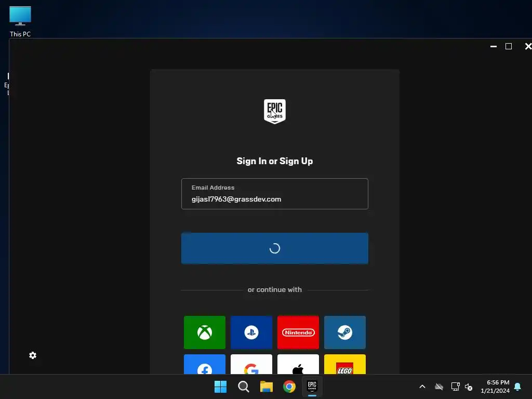Open launcher settings gear
The height and width of the screenshot is (399, 532).
pos(33,355)
